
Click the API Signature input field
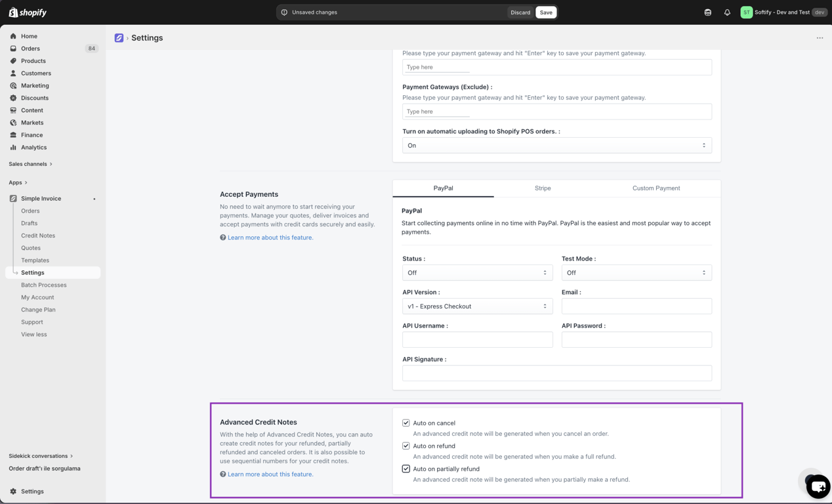pos(557,373)
